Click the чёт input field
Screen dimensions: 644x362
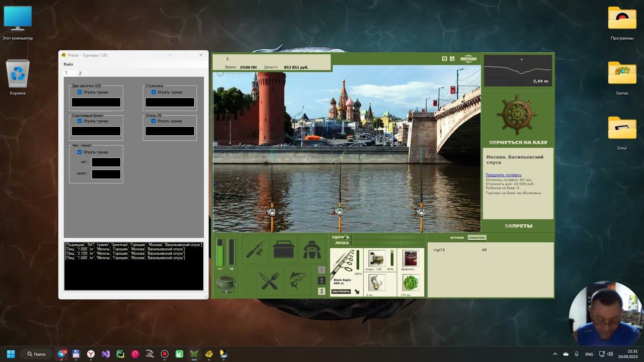106,162
